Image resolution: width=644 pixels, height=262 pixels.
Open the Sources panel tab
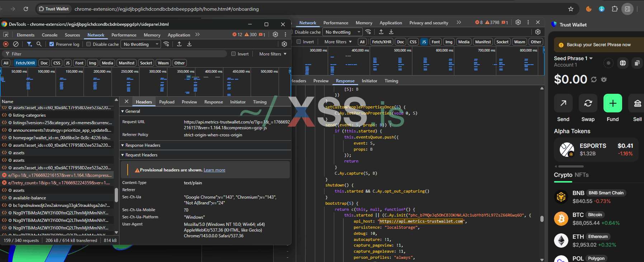coord(72,35)
